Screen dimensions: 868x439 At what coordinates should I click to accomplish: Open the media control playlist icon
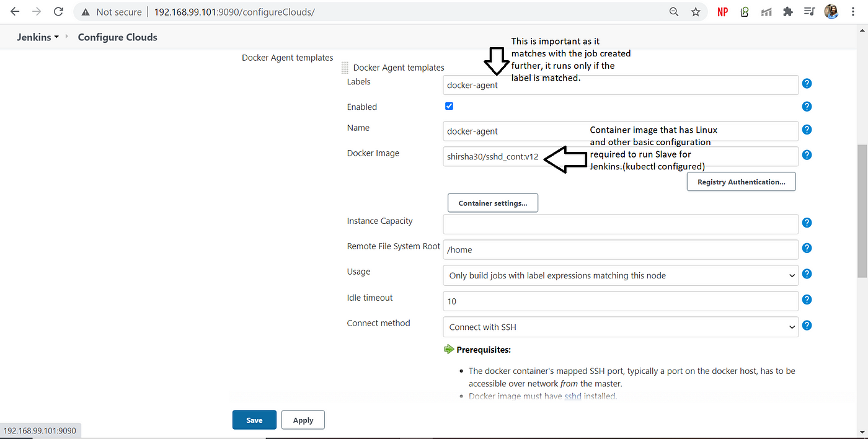808,12
